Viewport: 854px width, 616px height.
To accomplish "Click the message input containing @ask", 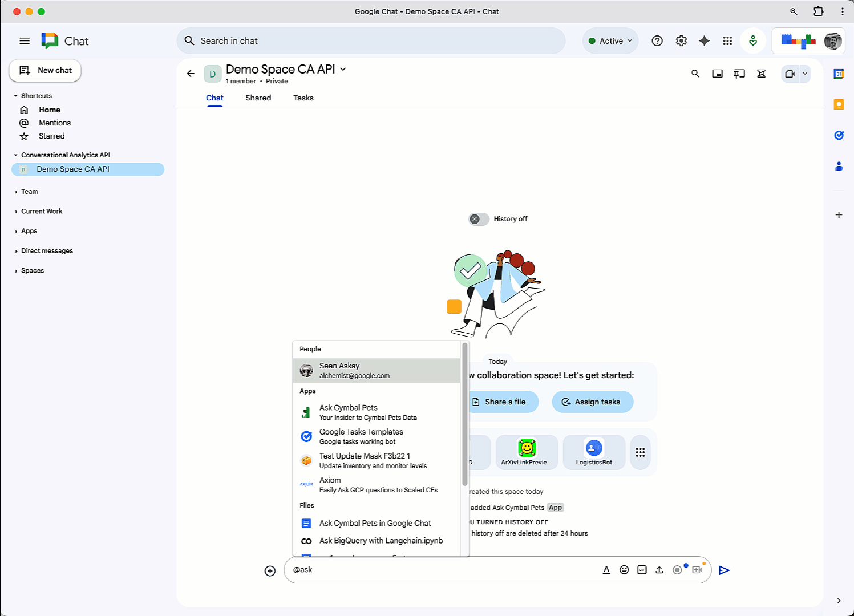I will (x=445, y=570).
